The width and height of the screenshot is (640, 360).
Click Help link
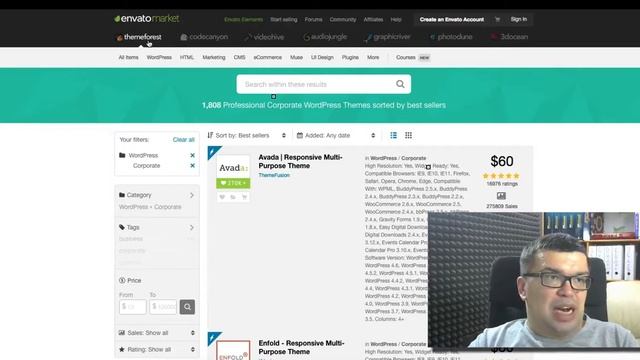click(x=396, y=20)
